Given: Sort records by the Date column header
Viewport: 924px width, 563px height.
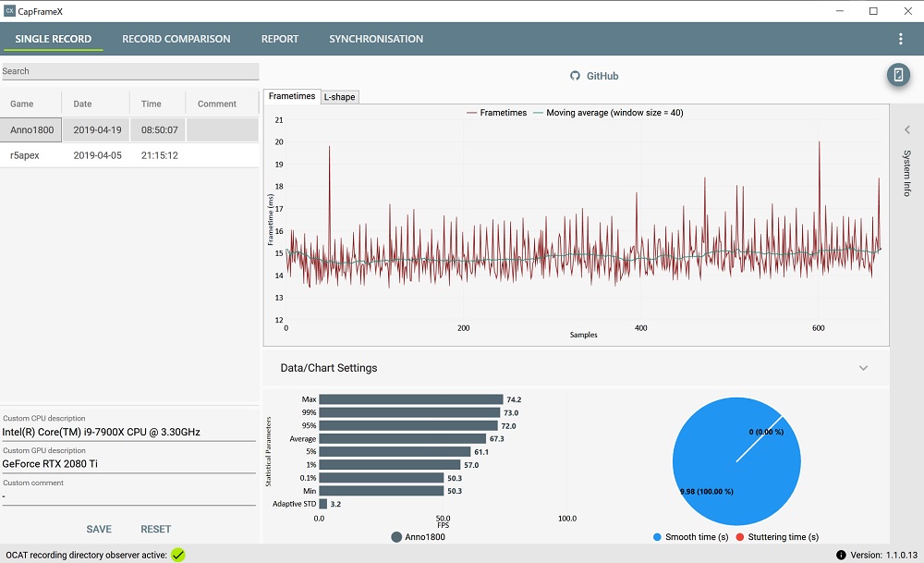Looking at the screenshot, I should 82,104.
